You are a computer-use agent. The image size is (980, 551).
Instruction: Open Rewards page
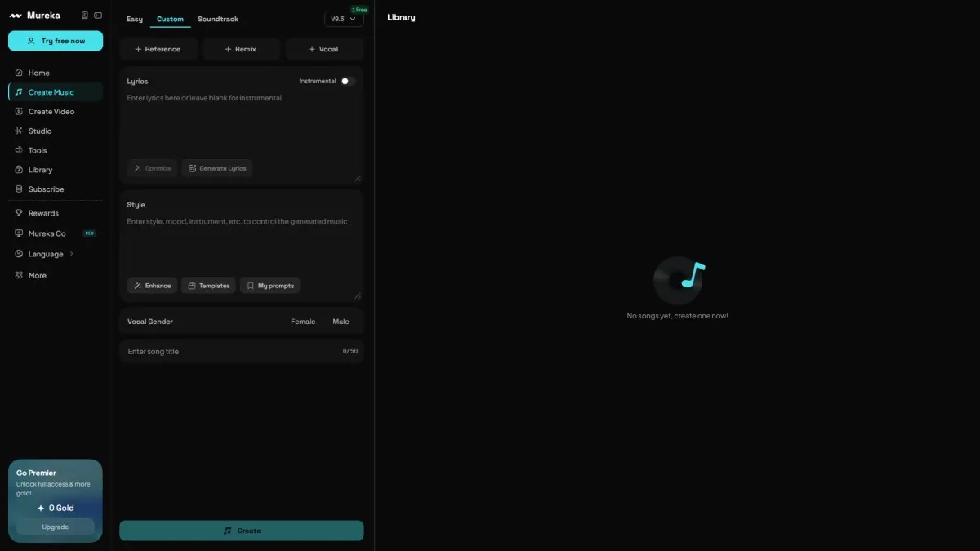(x=56, y=213)
